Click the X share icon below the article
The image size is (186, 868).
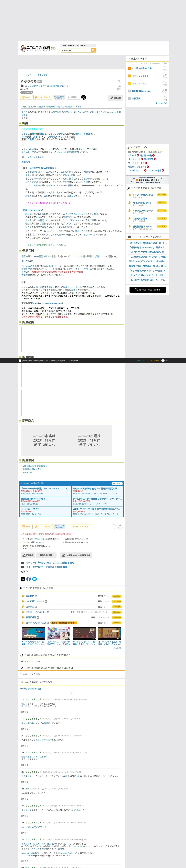coord(23,579)
